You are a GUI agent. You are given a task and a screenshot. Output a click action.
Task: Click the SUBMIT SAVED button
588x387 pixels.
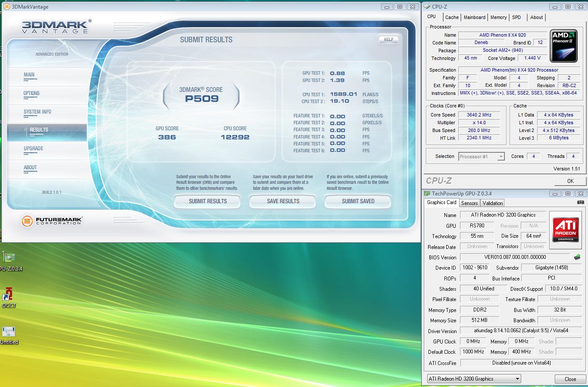coord(358,201)
